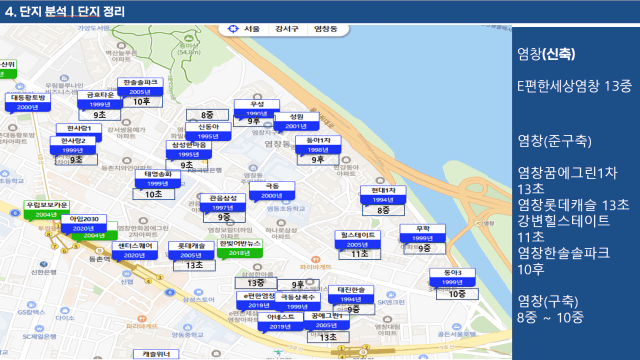The image size is (640, 360).
Task: Click the 강서쌍용예가 아파트 building icon
Action: 126,122
